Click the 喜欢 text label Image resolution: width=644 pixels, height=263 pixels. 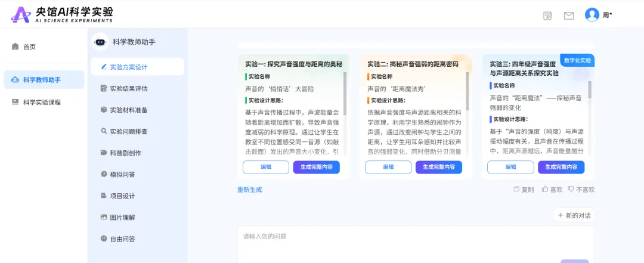[x=556, y=190]
